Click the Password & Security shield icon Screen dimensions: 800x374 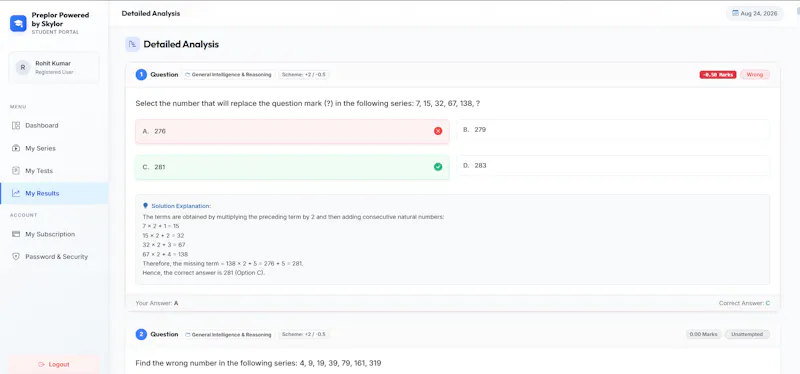pyautogui.click(x=16, y=257)
